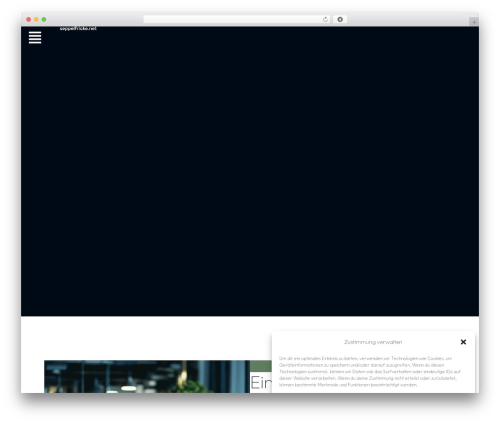Click the browser address bar
The height and width of the screenshot is (423, 500).
tap(237, 19)
